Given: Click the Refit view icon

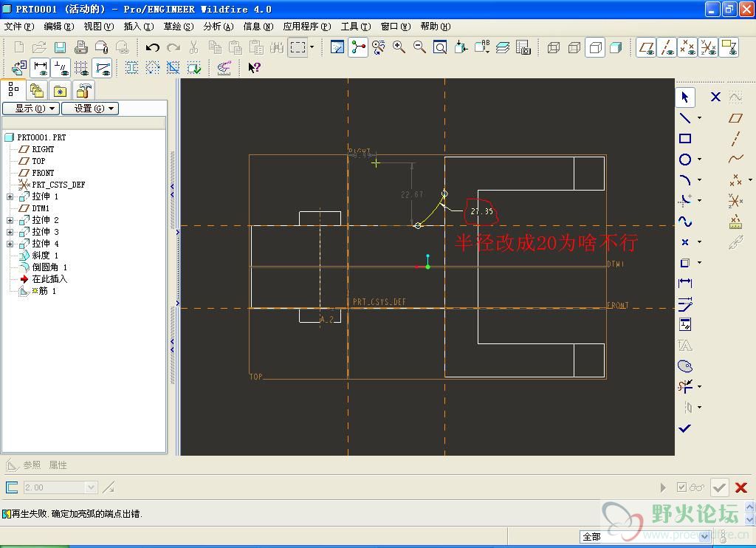Looking at the screenshot, I should tap(440, 47).
